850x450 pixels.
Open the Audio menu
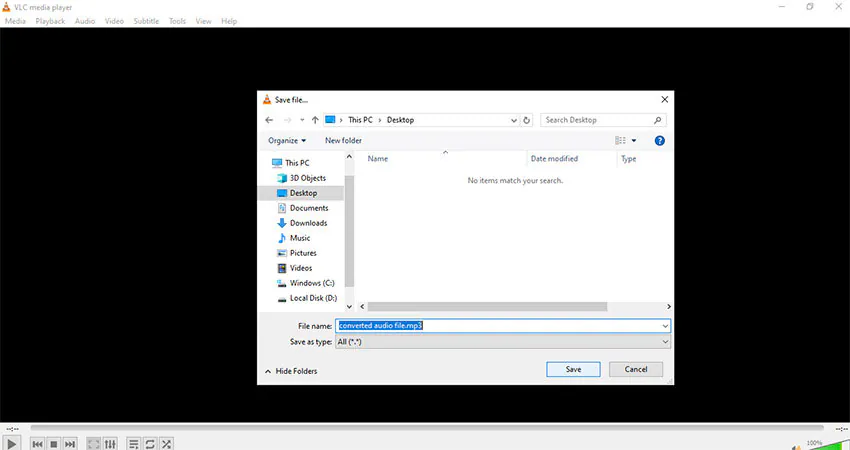point(85,21)
